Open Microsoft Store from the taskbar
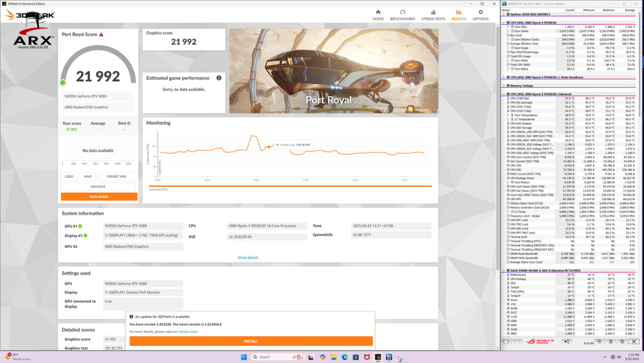This screenshot has width=644, height=363. tap(356, 357)
